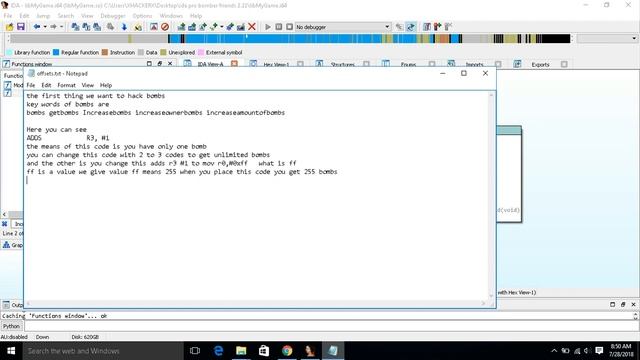Switch to the Enums tab

(408, 64)
